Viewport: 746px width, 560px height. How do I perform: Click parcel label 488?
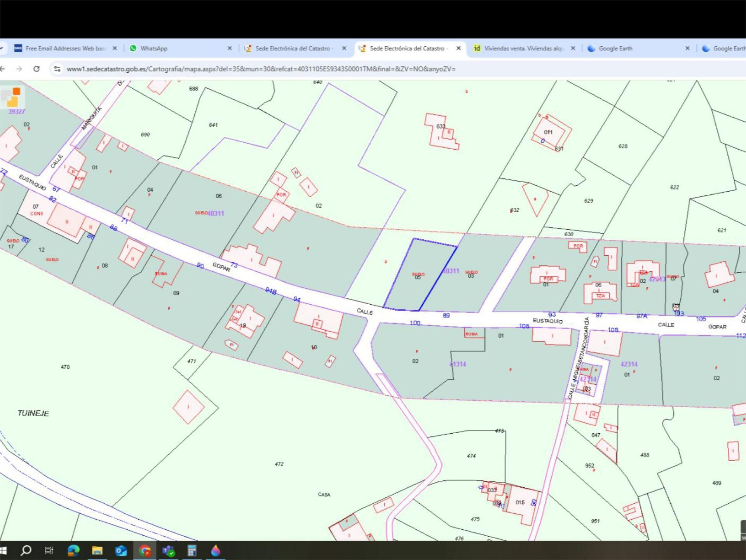point(645,455)
